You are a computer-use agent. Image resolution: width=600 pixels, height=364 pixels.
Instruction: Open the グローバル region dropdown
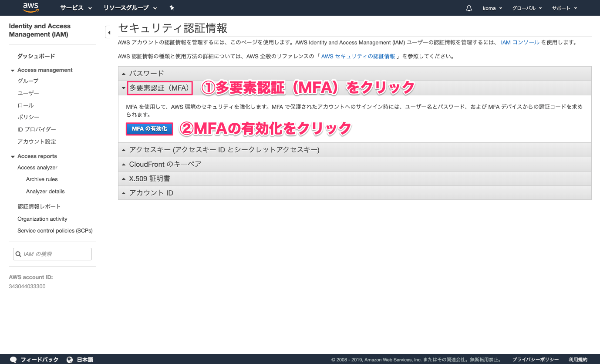[526, 8]
